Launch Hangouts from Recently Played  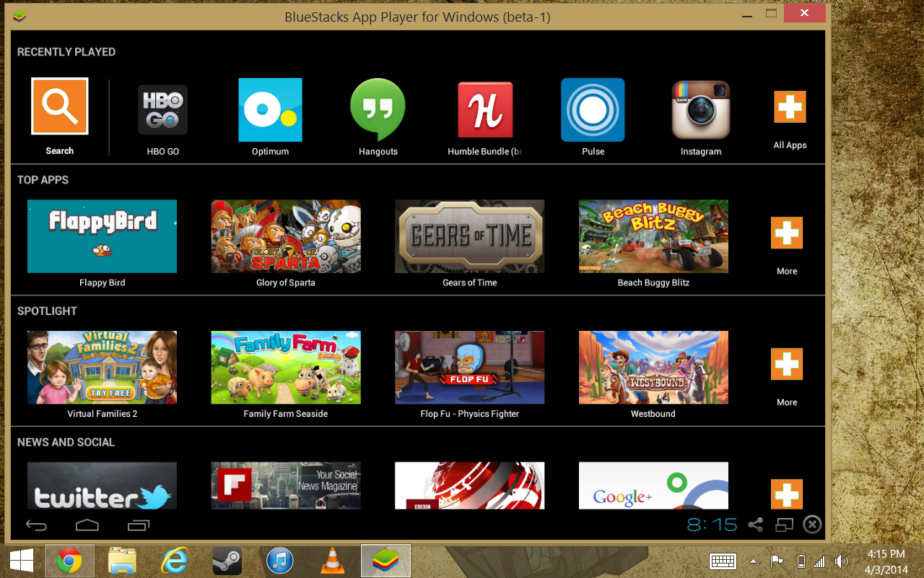coord(378,110)
